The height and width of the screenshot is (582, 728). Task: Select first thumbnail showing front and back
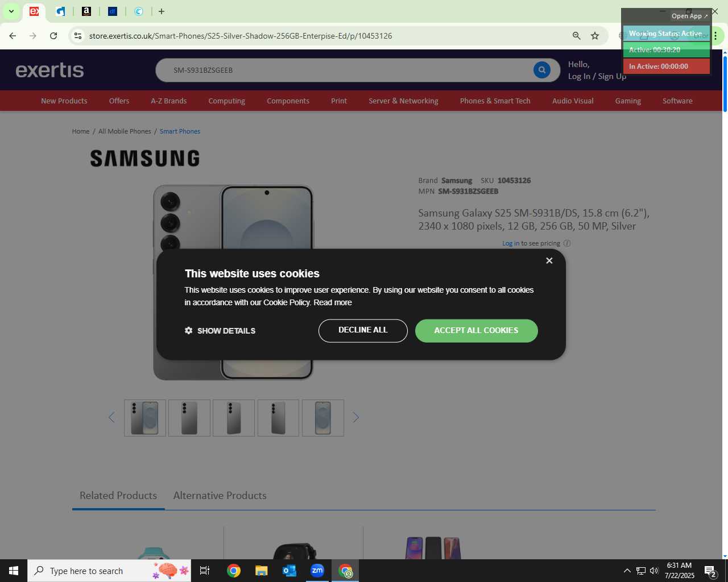point(145,418)
